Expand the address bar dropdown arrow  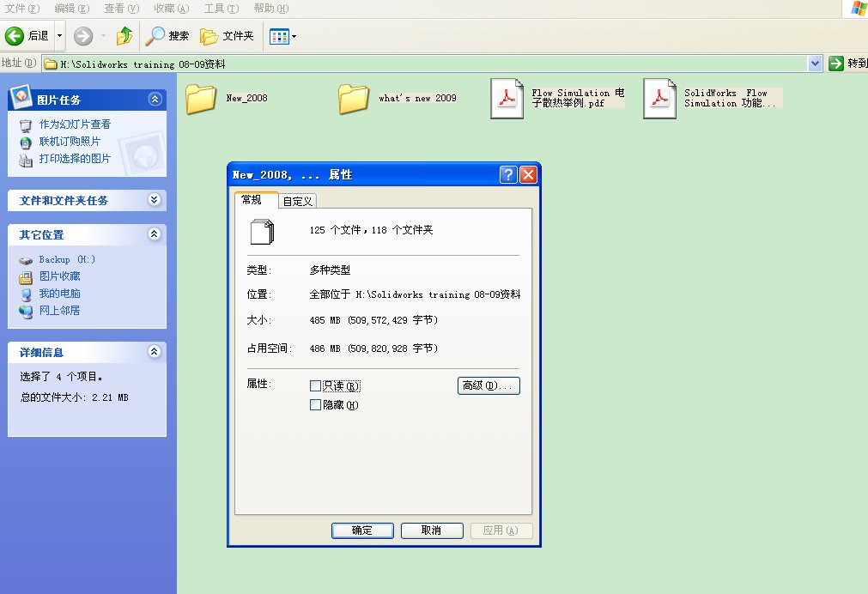[815, 64]
